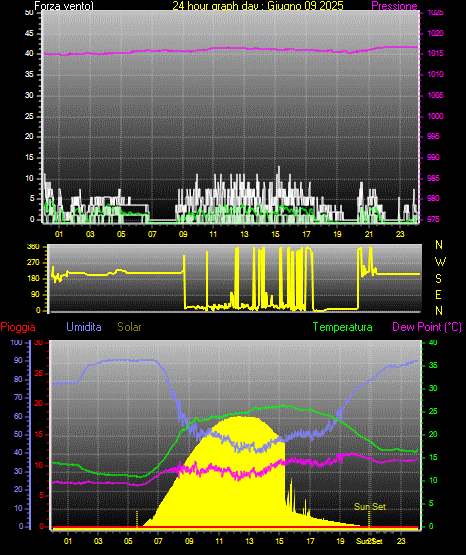Select the red 15 value on the rain axis
Screen dimensions: 466x555
[39, 435]
